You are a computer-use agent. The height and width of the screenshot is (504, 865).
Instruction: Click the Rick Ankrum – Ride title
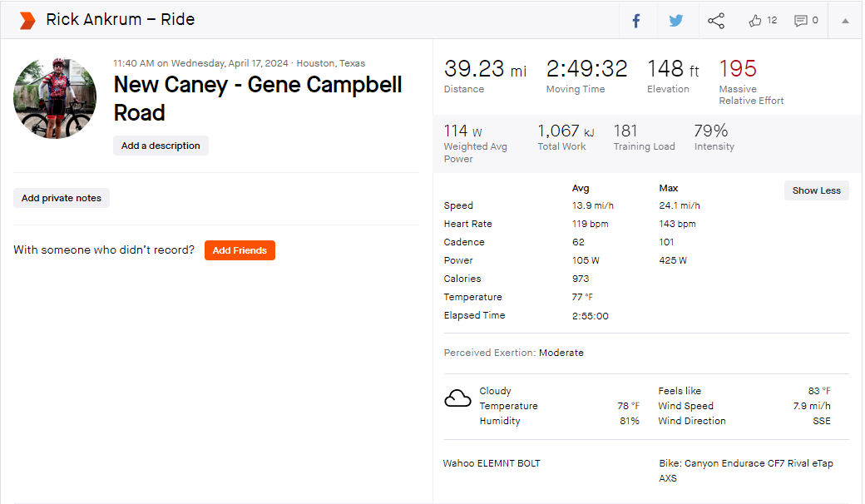(121, 19)
